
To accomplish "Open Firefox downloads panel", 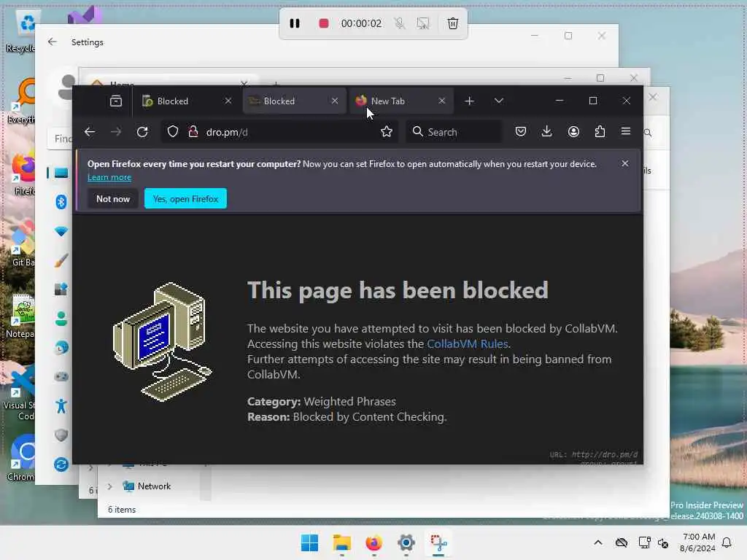I will click(x=547, y=131).
